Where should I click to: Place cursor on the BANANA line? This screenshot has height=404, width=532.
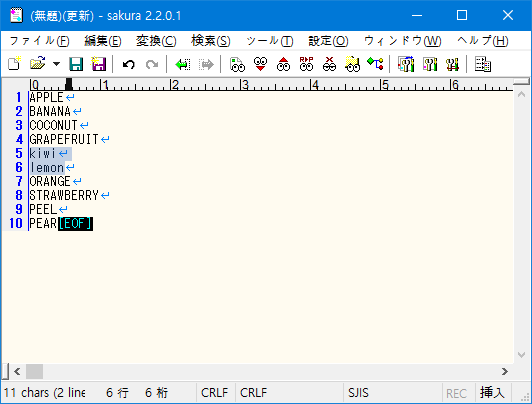pyautogui.click(x=50, y=111)
